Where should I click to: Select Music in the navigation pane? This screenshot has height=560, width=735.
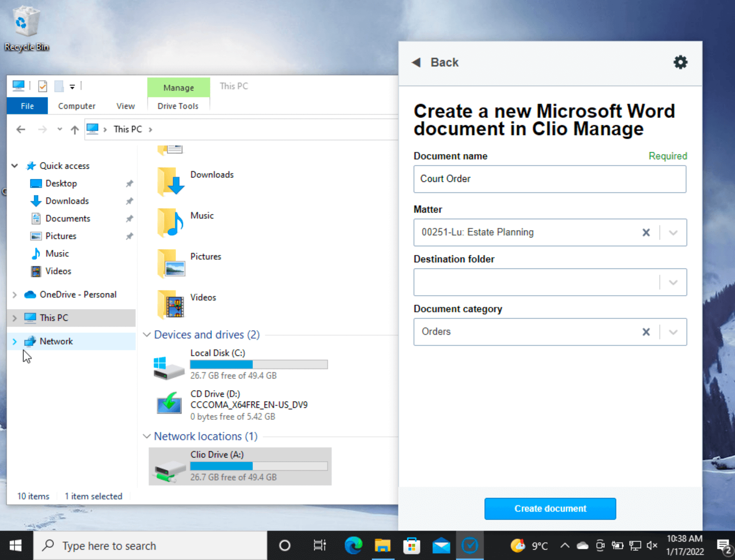click(x=57, y=253)
